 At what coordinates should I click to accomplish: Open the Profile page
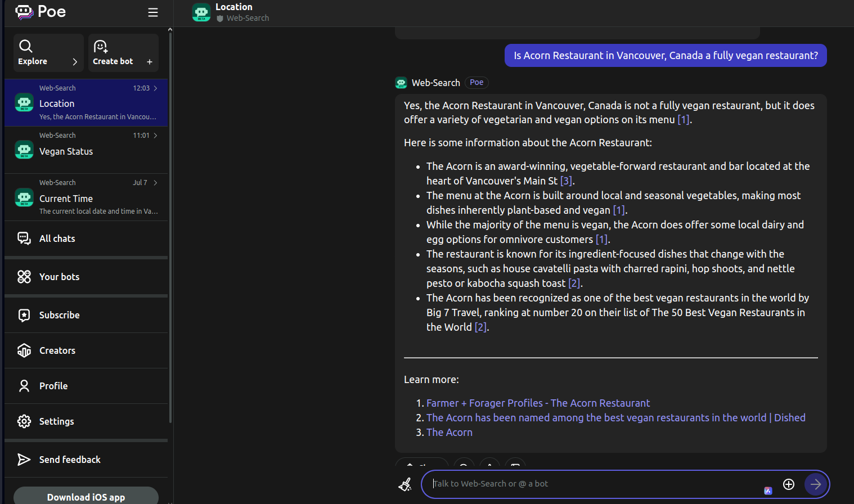point(86,386)
